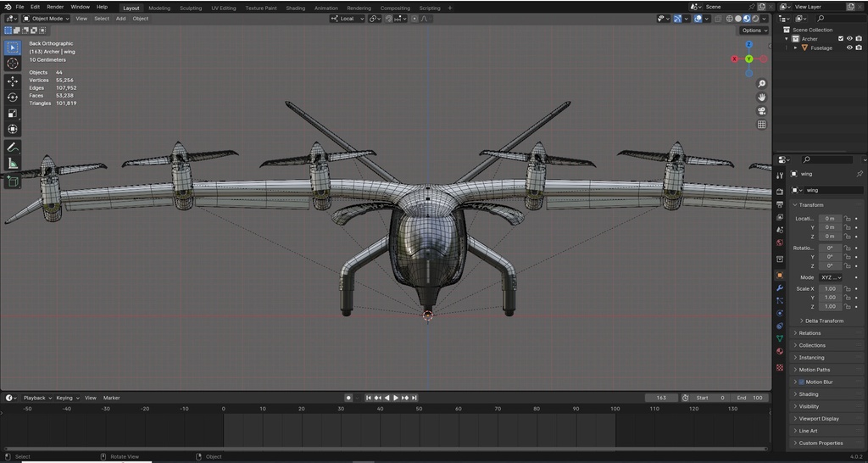Select the Select Box tool
The height and width of the screenshot is (463, 868).
point(13,47)
